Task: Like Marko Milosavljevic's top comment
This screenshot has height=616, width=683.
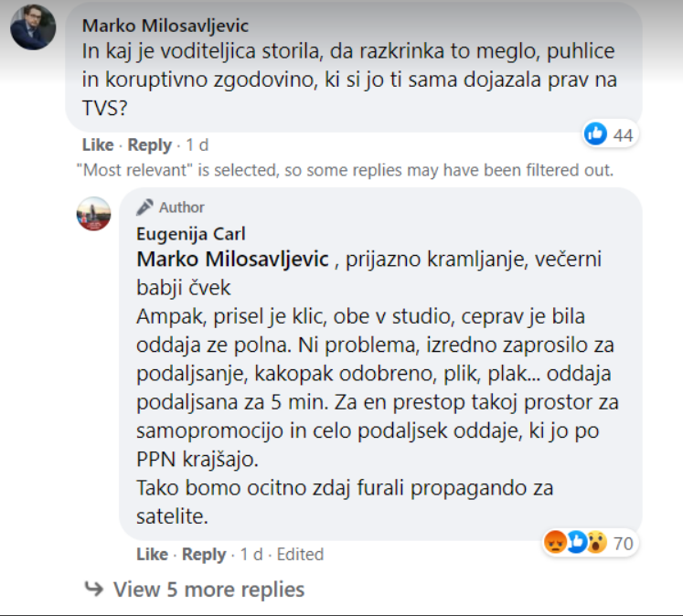Action: tap(98, 144)
